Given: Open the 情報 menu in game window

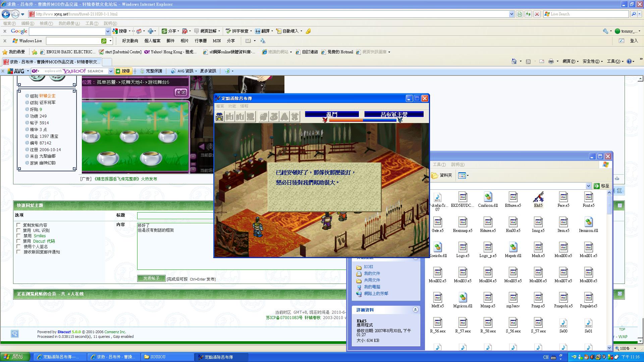Looking at the screenshot, I should [244, 106].
